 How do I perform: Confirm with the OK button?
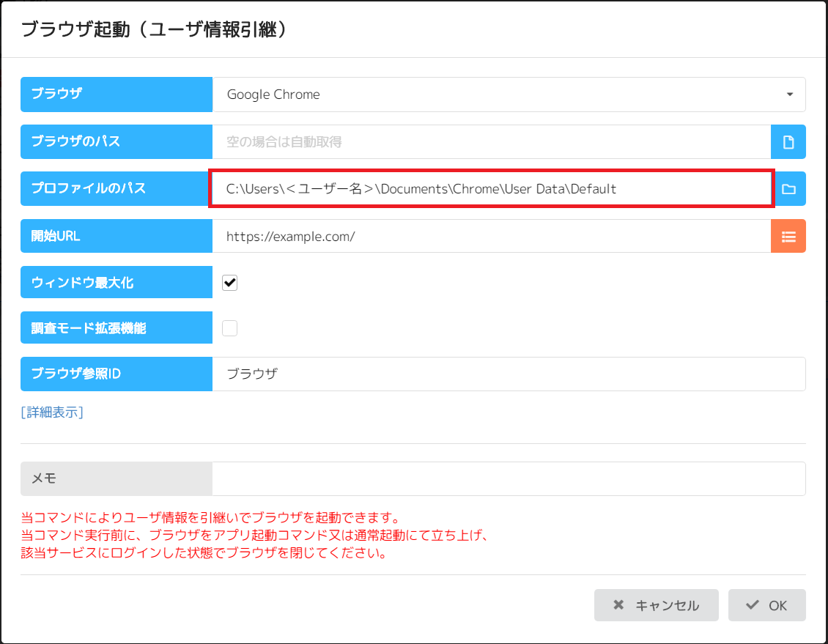pos(766,605)
